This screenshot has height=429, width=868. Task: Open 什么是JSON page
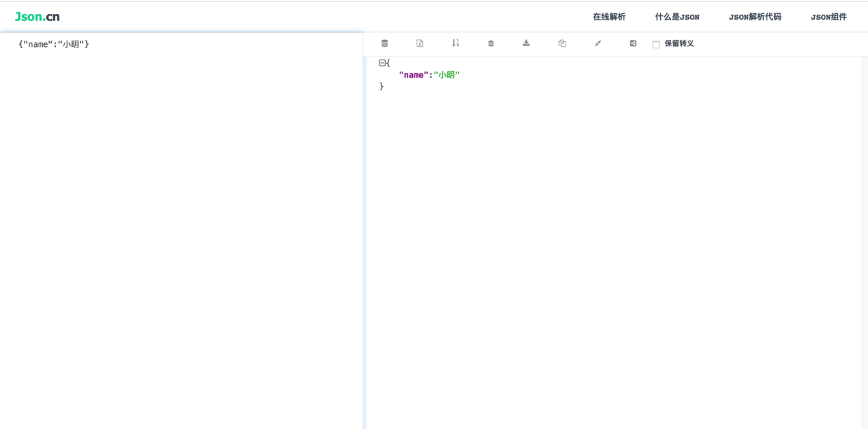tap(675, 16)
